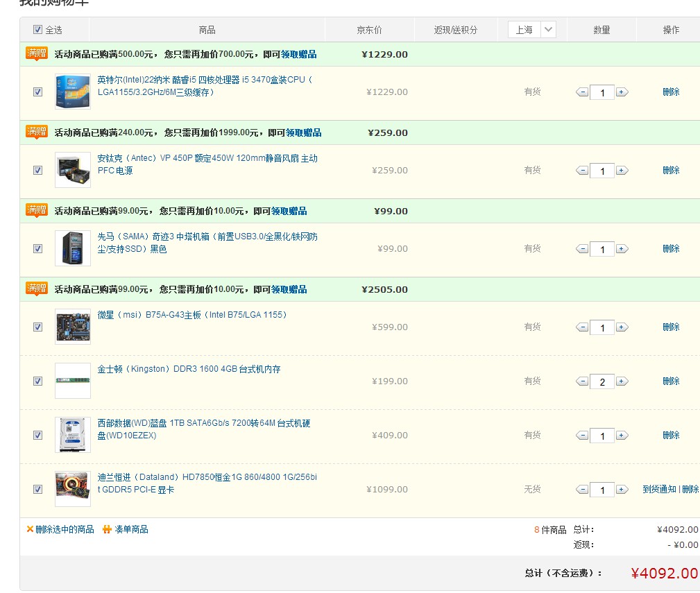The height and width of the screenshot is (593, 700).
Task: Increase quantity of WD 1TB hard drive
Action: point(622,436)
